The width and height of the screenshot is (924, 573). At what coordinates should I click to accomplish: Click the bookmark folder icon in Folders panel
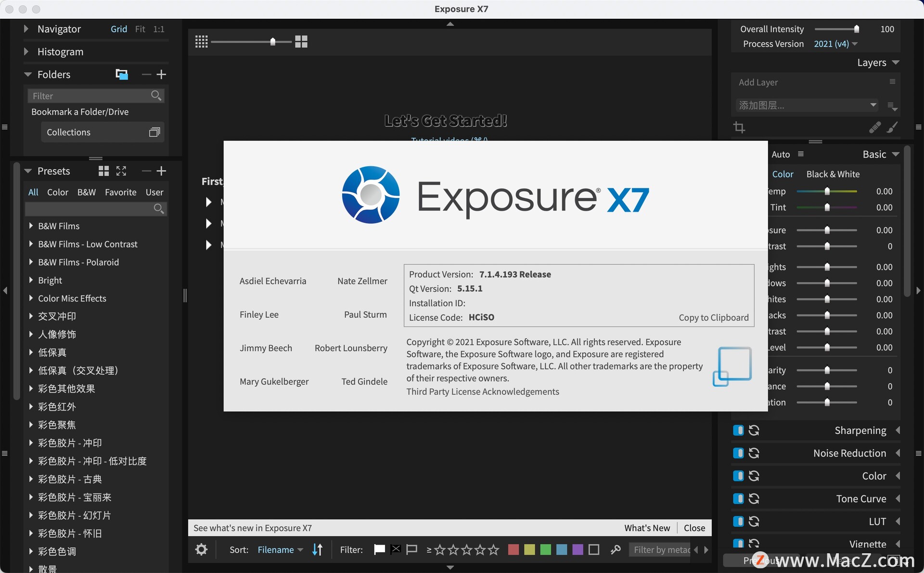tap(122, 74)
